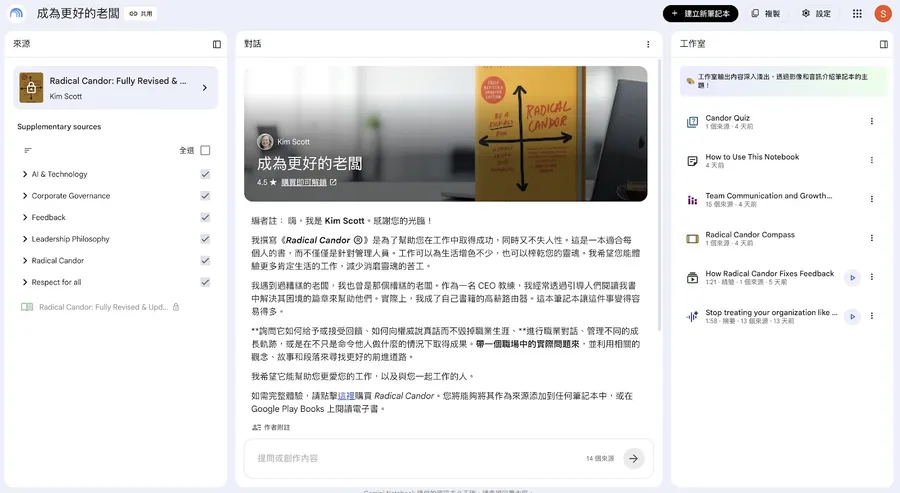Image resolution: width=900 pixels, height=493 pixels.
Task: Open the settings gear menu
Action: coord(816,13)
